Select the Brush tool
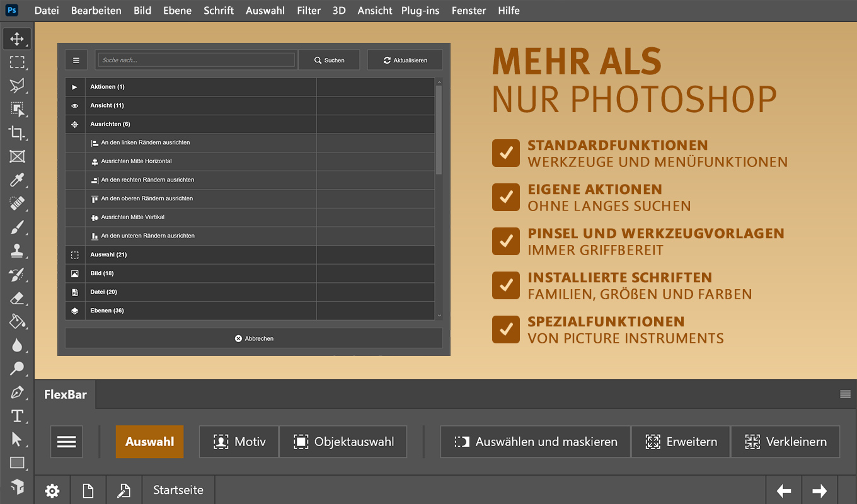Screen dimensions: 857x504 [x=17, y=227]
